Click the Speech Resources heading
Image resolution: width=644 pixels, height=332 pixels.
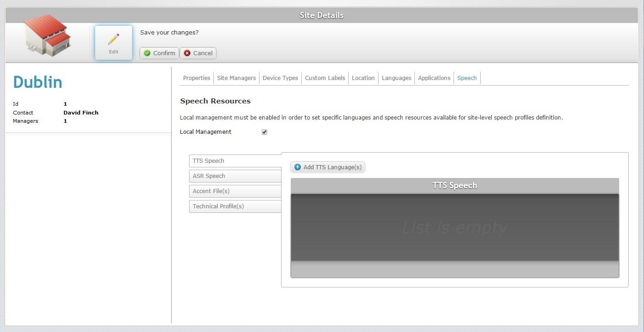(x=215, y=101)
